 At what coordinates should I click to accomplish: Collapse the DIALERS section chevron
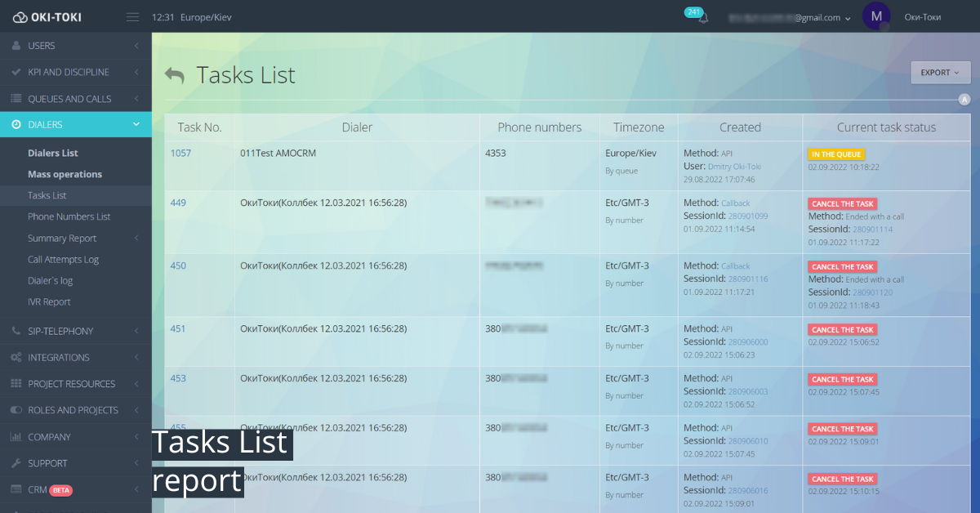pos(136,124)
